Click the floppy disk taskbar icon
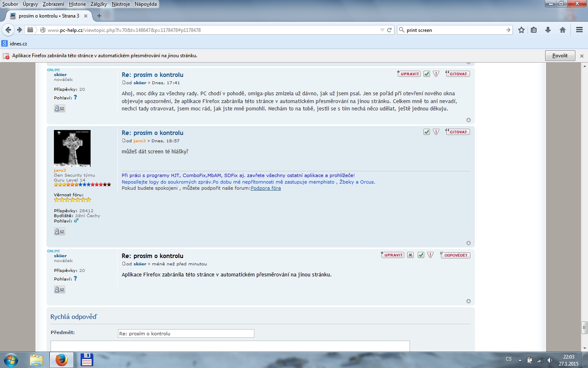Image resolution: width=588 pixels, height=368 pixels. 87,360
